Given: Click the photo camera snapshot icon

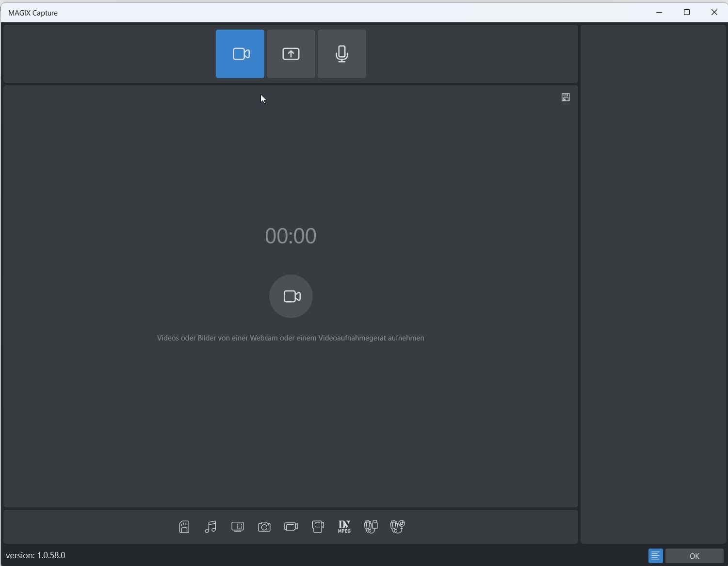Looking at the screenshot, I should tap(264, 527).
